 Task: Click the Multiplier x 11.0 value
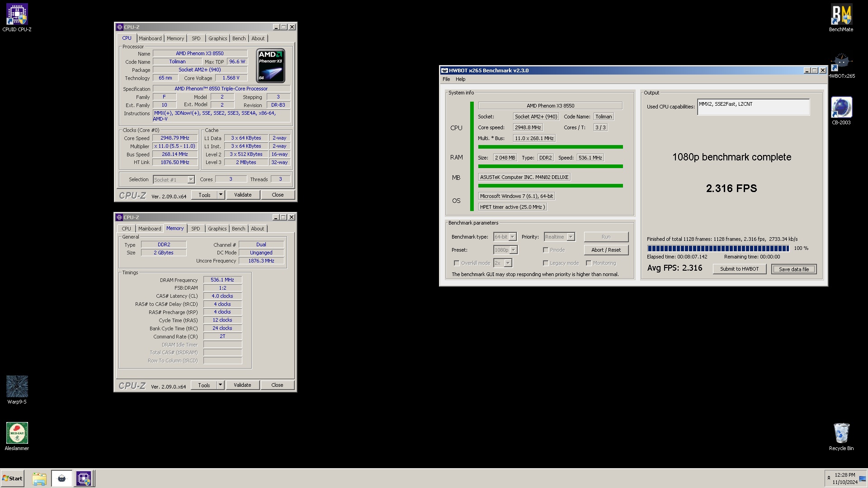click(x=175, y=146)
